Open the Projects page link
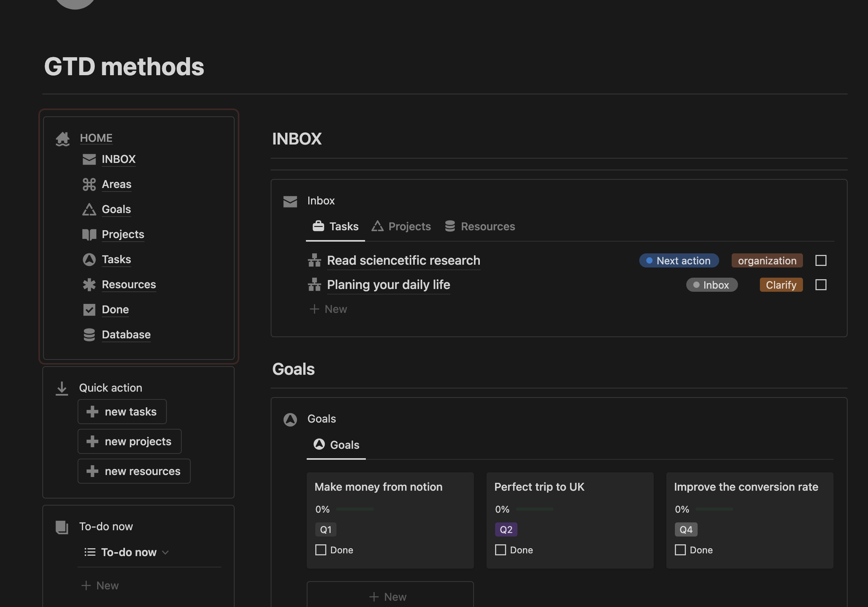 click(x=123, y=234)
